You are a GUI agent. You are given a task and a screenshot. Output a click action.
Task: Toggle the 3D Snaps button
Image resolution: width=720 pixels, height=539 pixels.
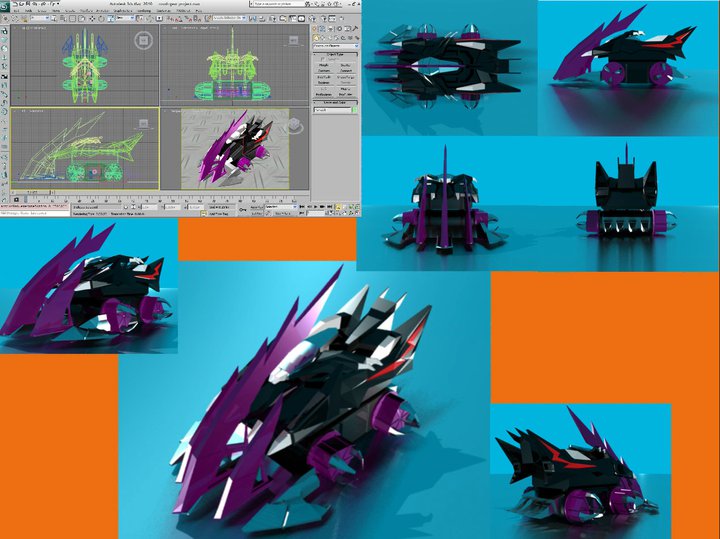170,18
